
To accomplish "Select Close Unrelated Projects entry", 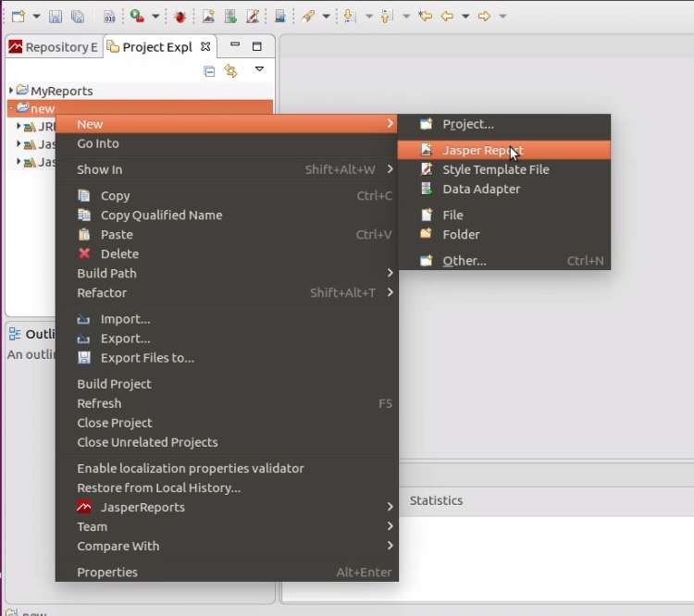I will coord(227,442).
